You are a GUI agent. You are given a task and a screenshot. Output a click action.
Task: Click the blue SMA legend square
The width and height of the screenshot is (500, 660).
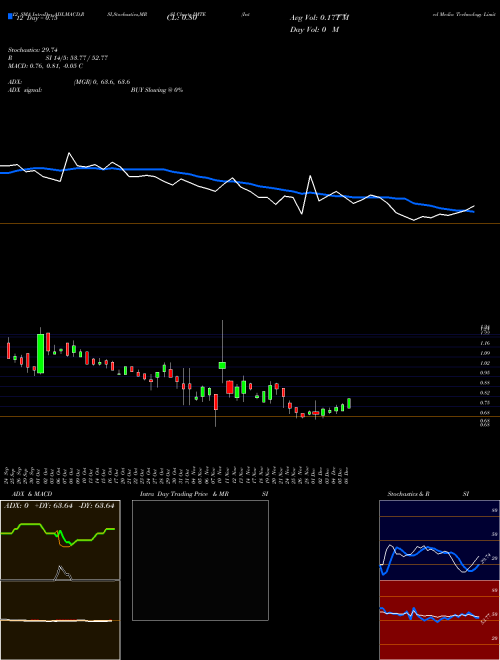pos(10,16)
